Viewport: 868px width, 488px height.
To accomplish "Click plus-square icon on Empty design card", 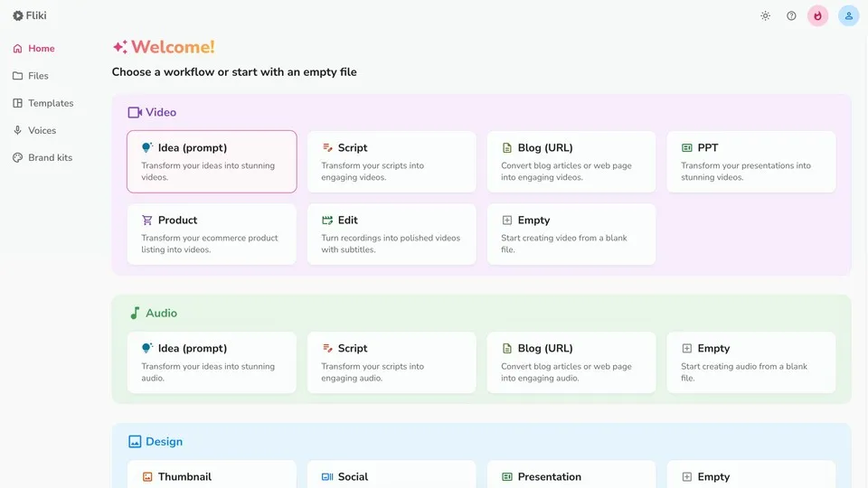I will pyautogui.click(x=687, y=477).
